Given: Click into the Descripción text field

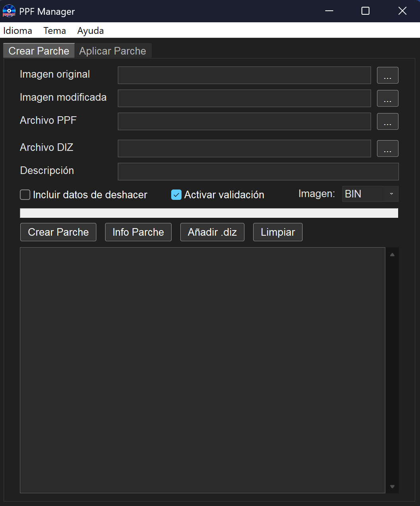Looking at the screenshot, I should point(258,172).
